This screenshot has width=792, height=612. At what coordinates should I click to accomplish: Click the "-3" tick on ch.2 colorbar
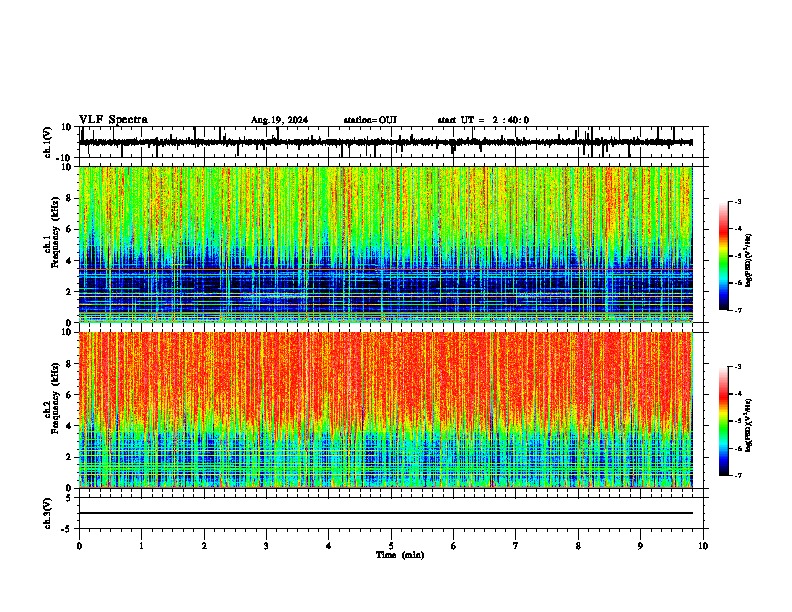pyautogui.click(x=738, y=367)
